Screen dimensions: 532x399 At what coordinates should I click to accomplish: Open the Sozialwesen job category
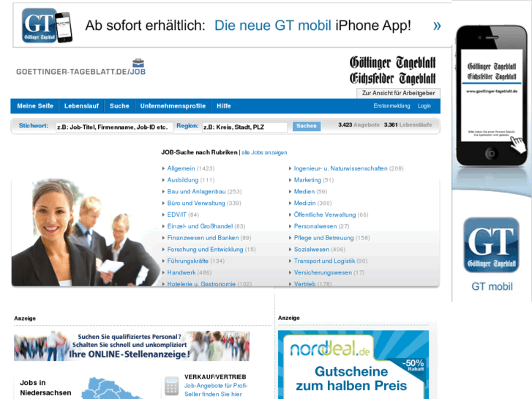point(312,249)
